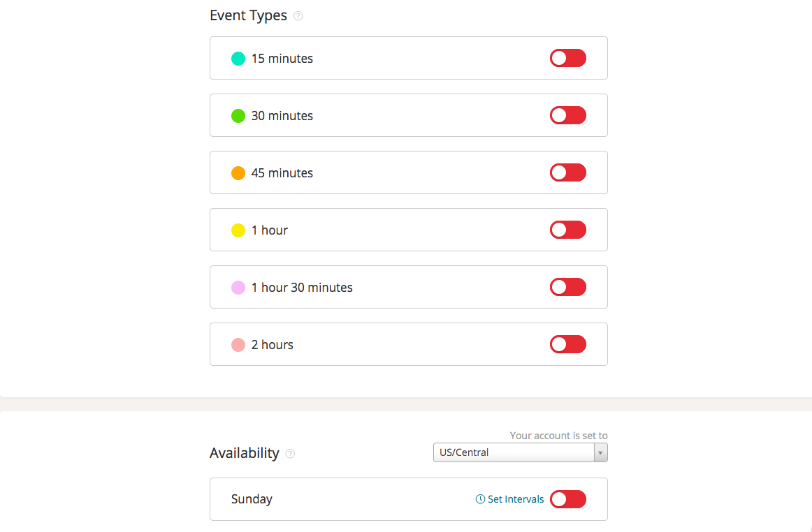Click the pink dot for 2 hours
The height and width of the screenshot is (532, 812).
(x=238, y=344)
